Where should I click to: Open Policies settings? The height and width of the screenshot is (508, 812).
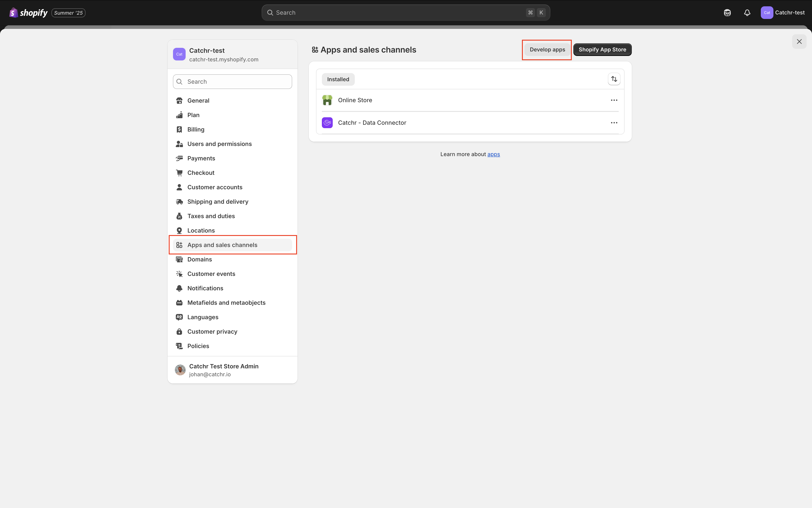pos(233,346)
